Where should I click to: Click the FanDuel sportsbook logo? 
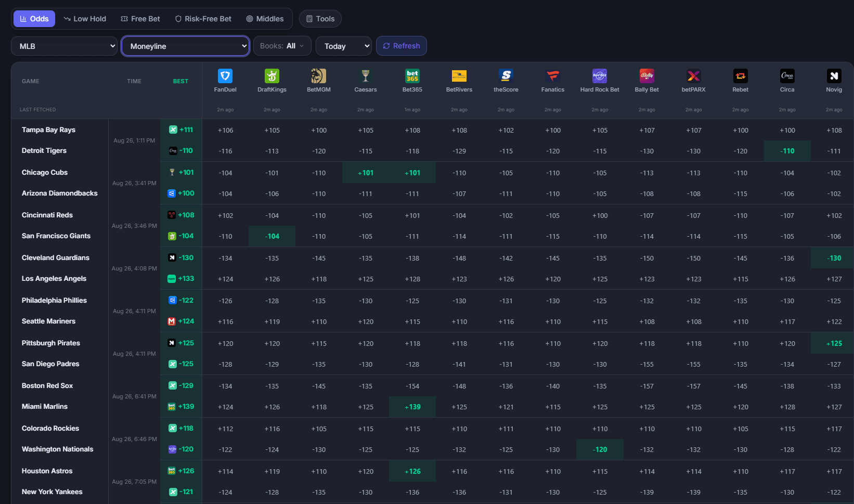click(225, 76)
